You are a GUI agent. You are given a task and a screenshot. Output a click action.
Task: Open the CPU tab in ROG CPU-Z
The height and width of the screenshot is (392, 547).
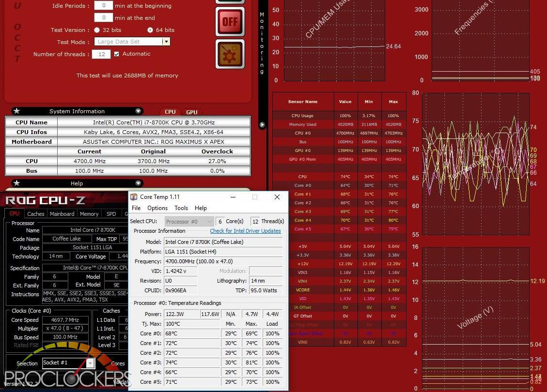tap(15, 213)
